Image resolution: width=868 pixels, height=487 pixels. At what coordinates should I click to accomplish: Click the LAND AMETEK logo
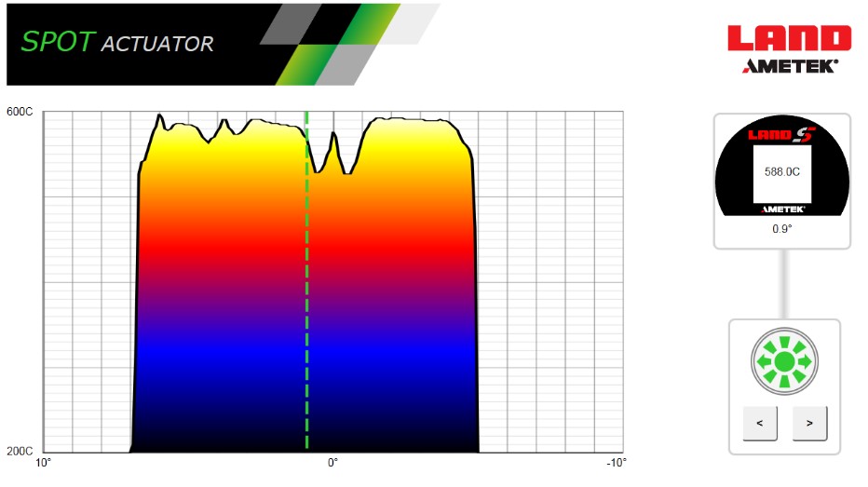click(790, 48)
